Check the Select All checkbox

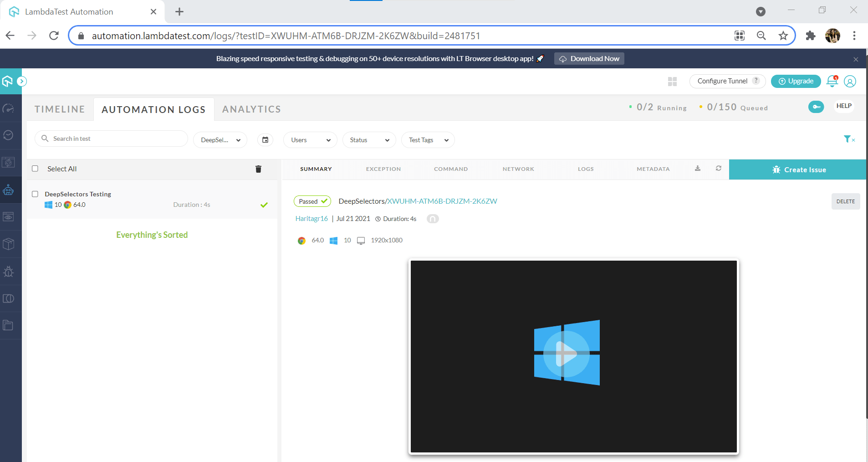click(35, 169)
